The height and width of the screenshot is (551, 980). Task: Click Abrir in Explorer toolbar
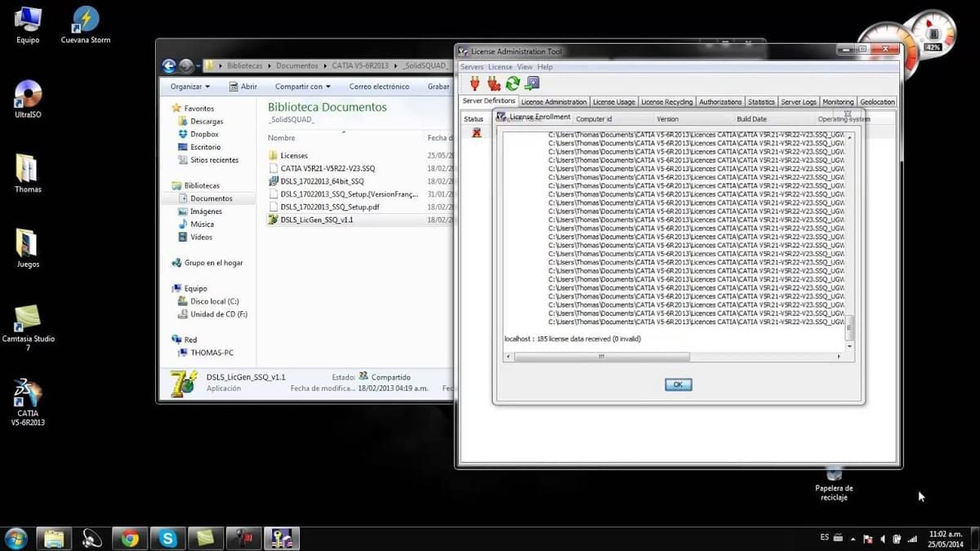click(243, 87)
